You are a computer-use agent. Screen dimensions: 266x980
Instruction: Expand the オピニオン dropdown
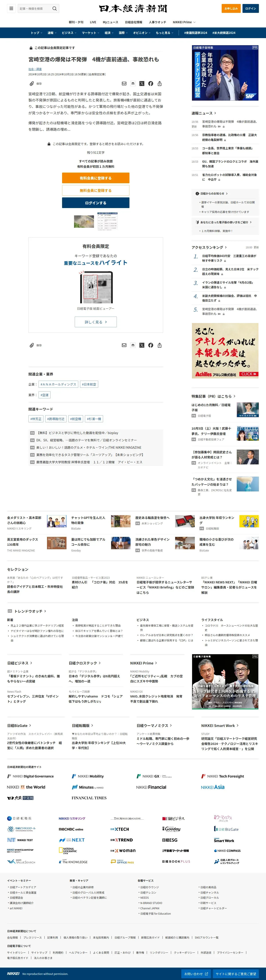coord(142,33)
